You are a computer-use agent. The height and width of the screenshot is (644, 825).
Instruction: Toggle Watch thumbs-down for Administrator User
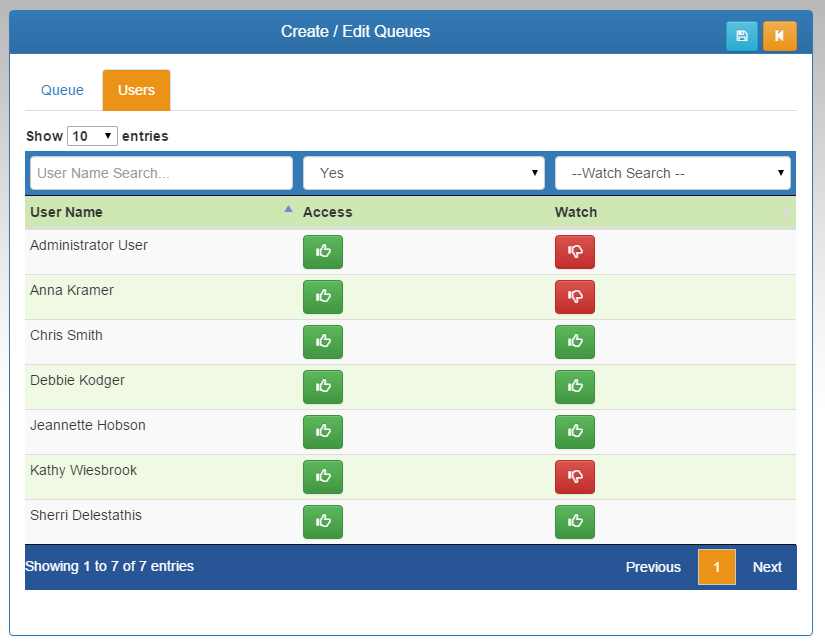pyautogui.click(x=574, y=252)
